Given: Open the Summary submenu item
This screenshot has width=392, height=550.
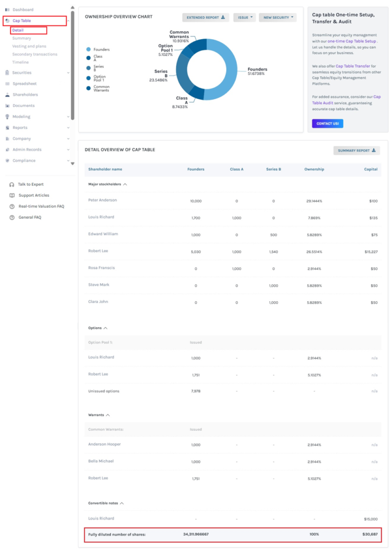Looking at the screenshot, I should pyautogui.click(x=21, y=38).
